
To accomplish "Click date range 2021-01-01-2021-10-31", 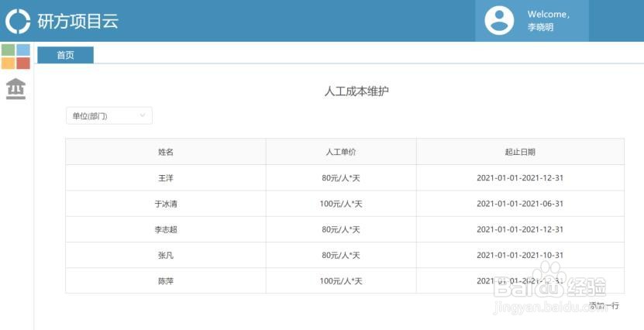I will click(520, 256).
